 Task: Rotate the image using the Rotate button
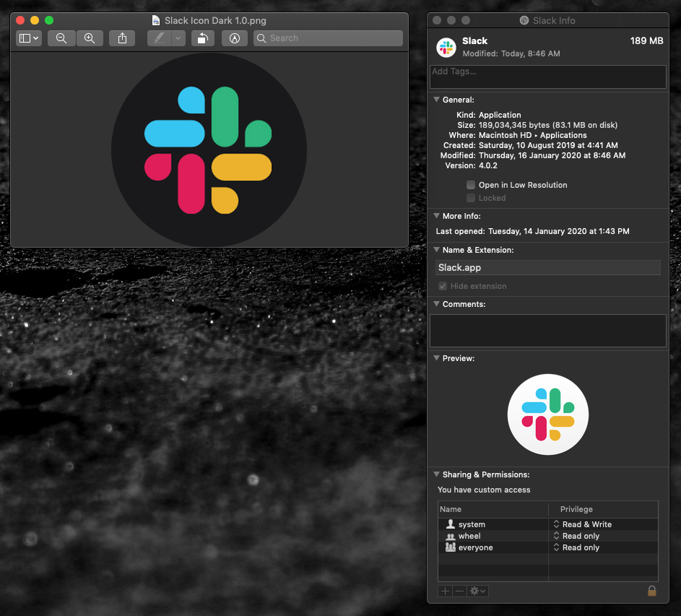click(203, 38)
